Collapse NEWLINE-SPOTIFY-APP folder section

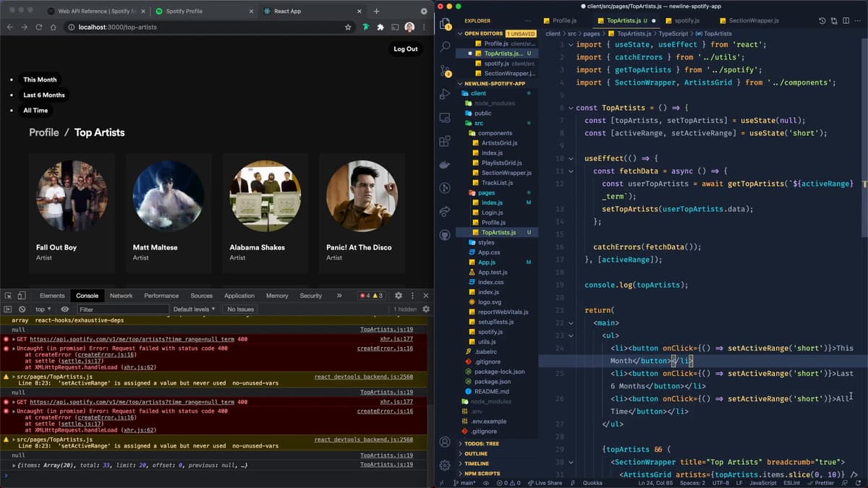(496, 83)
